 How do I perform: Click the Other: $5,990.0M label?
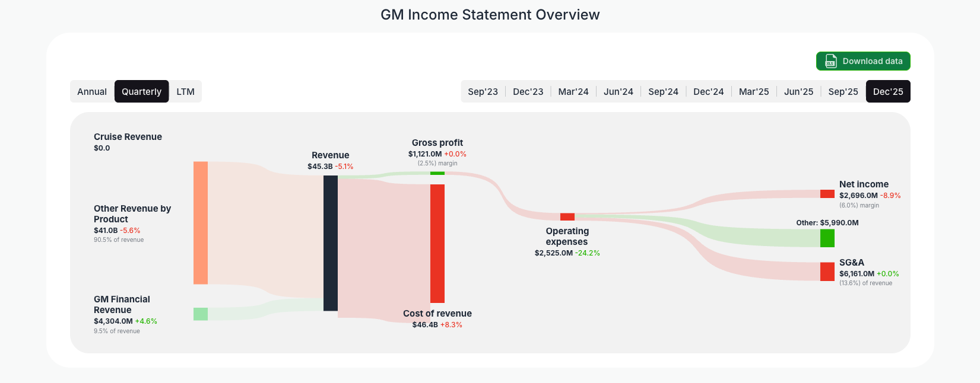point(828,223)
